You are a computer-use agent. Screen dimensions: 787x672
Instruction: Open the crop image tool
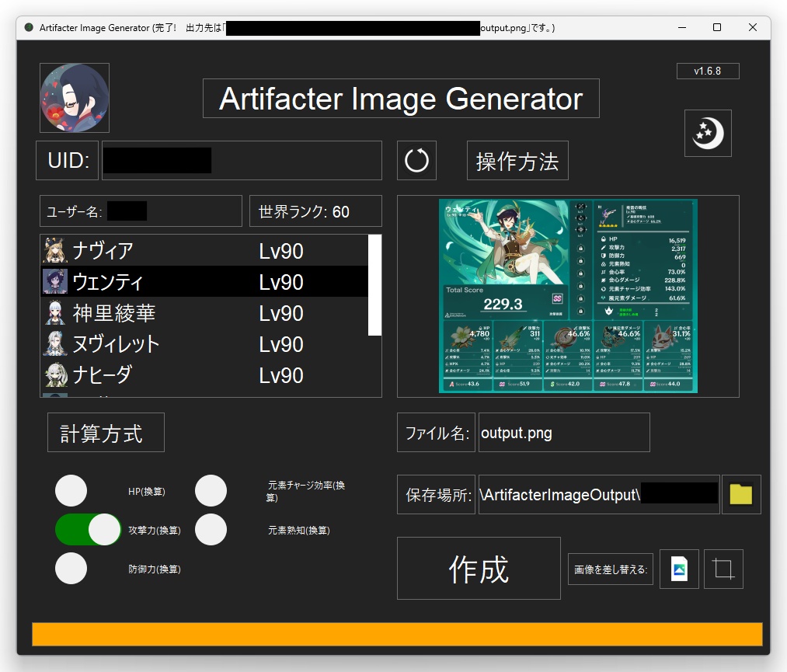(723, 569)
